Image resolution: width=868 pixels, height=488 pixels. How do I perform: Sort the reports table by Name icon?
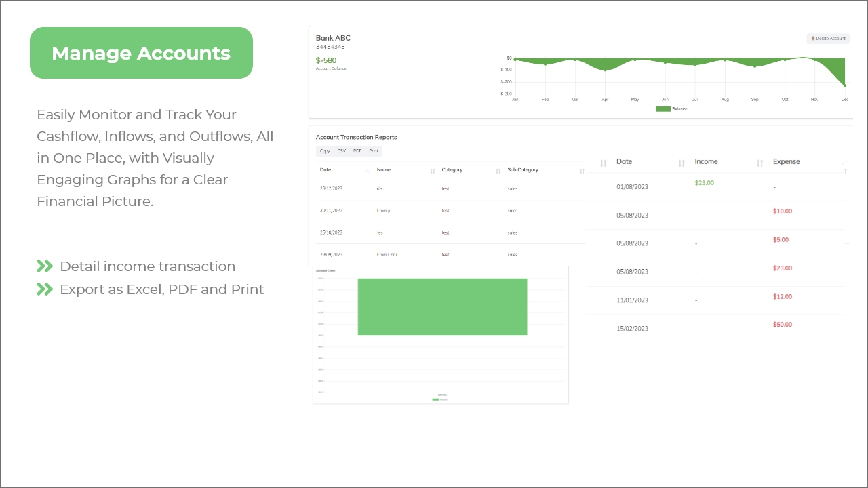(x=433, y=171)
